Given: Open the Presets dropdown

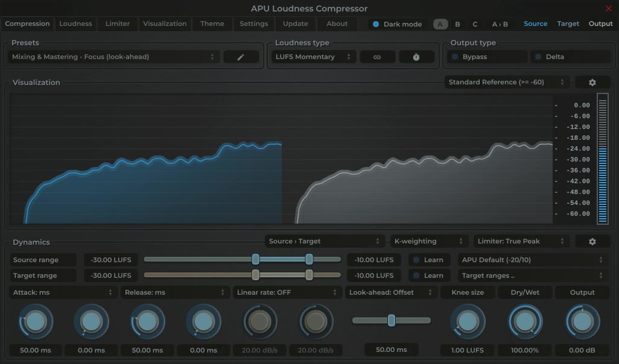Looking at the screenshot, I should pos(113,57).
